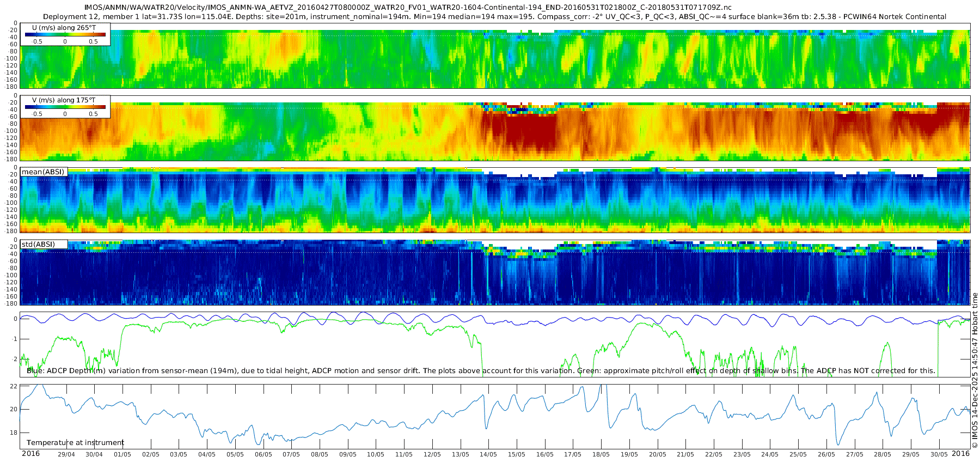Click the -180 depth tick in V panel
Viewport: 980px width, 463px height.
pyautogui.click(x=11, y=159)
